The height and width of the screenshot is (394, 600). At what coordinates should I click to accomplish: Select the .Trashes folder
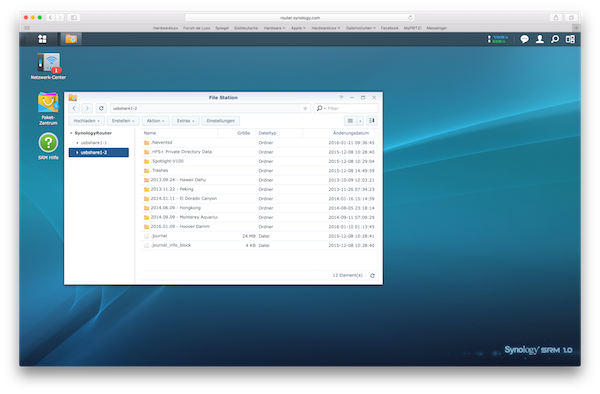tap(258, 171)
